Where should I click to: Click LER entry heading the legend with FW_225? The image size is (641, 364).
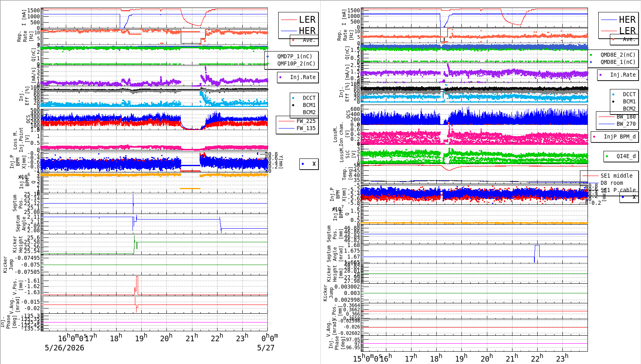coord(307,20)
